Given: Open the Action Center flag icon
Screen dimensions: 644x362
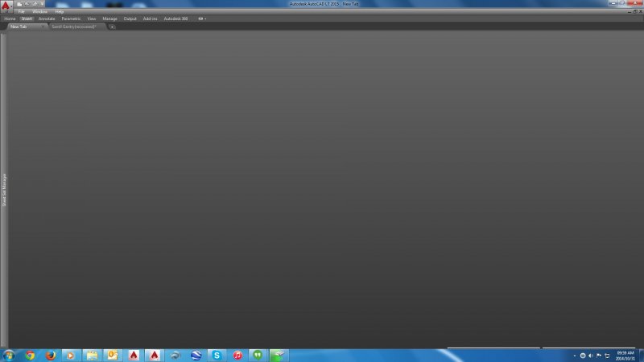Looking at the screenshot, I should (x=599, y=356).
